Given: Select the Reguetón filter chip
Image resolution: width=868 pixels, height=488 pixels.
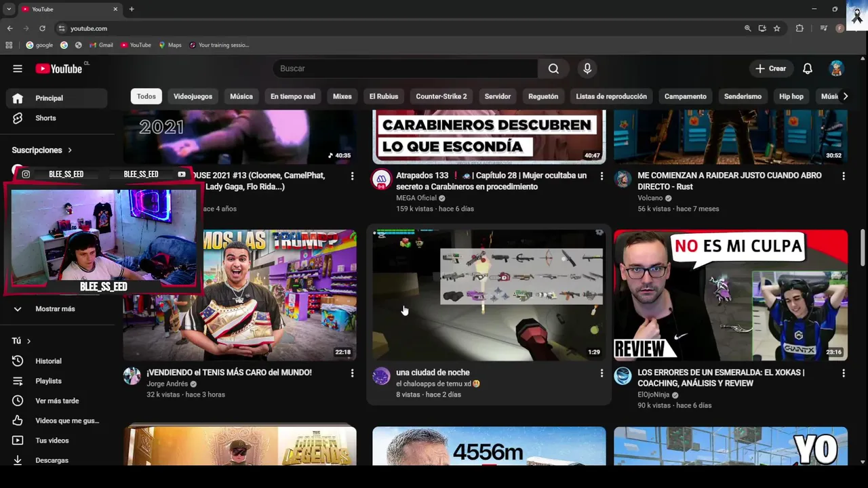Looking at the screenshot, I should (543, 96).
